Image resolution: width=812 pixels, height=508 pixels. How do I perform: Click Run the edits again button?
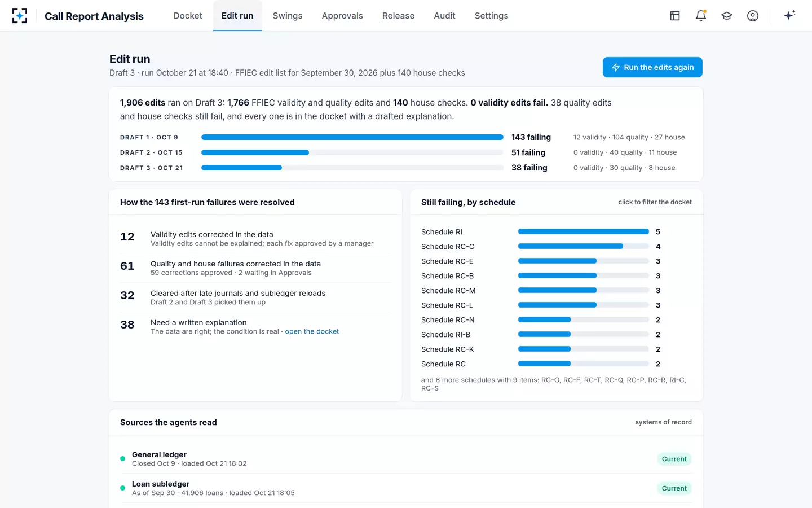click(652, 67)
